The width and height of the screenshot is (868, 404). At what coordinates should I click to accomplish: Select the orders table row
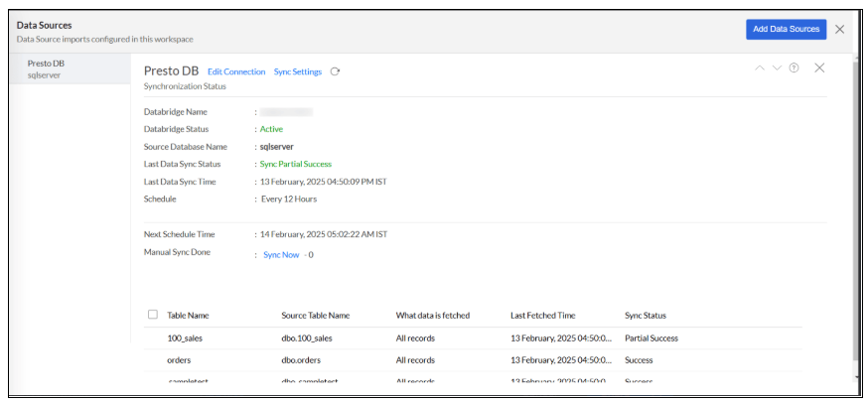(179, 360)
